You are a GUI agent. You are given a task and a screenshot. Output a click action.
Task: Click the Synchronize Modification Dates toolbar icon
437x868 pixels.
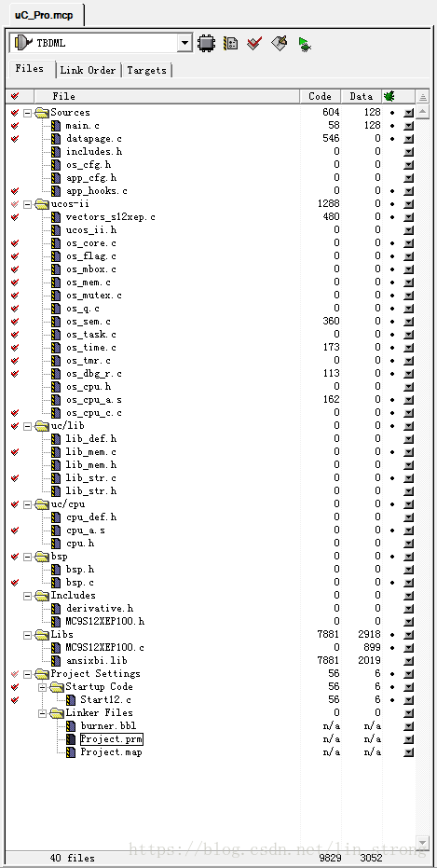[x=230, y=43]
